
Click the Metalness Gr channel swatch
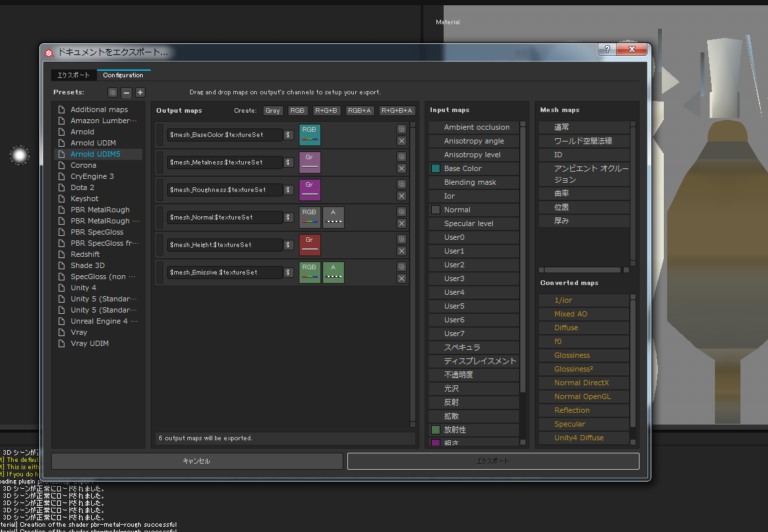pyautogui.click(x=309, y=162)
